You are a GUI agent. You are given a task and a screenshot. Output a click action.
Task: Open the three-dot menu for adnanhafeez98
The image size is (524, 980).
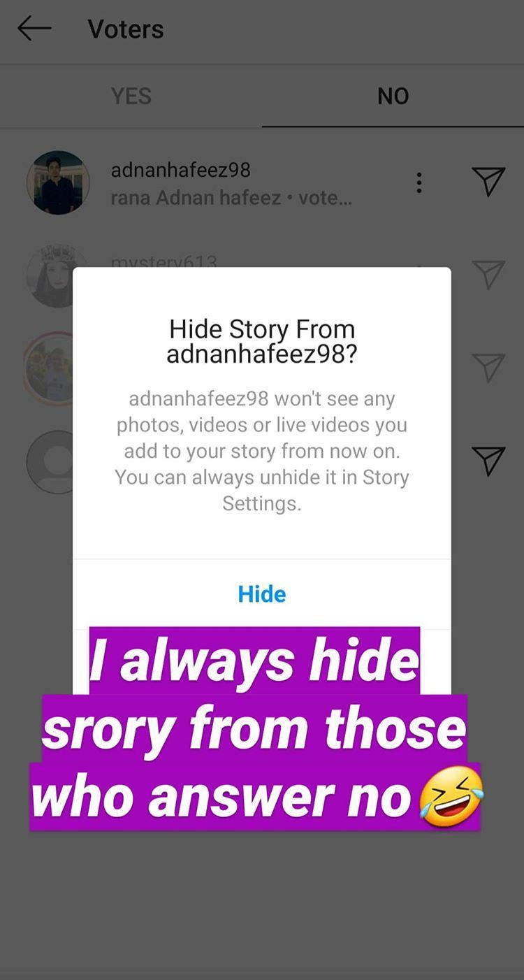(419, 182)
